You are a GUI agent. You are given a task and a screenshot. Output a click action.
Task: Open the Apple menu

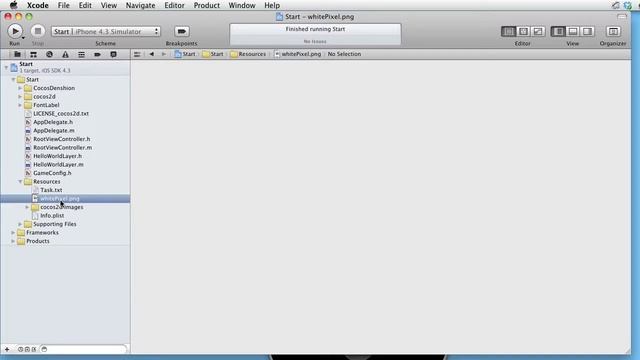tap(13, 5)
